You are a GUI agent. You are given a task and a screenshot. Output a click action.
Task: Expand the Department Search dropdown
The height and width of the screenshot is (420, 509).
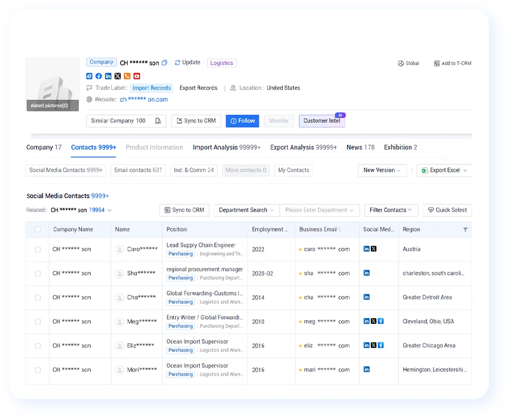tap(246, 210)
